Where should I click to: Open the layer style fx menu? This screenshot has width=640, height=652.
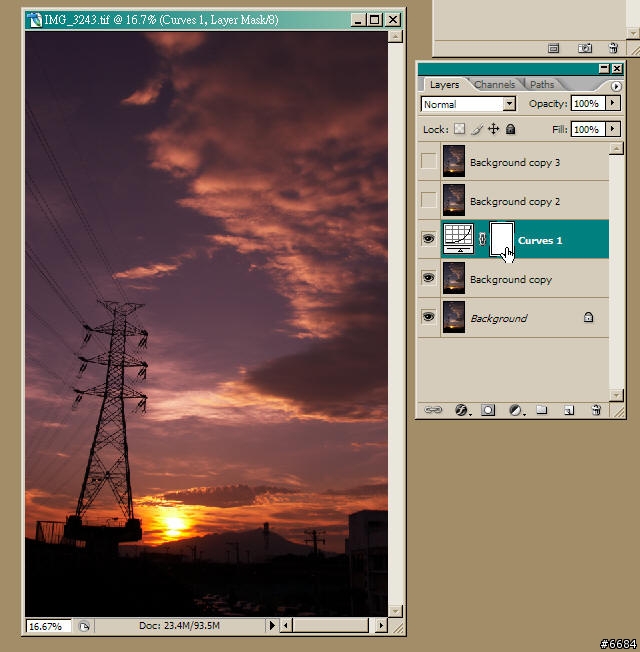462,410
